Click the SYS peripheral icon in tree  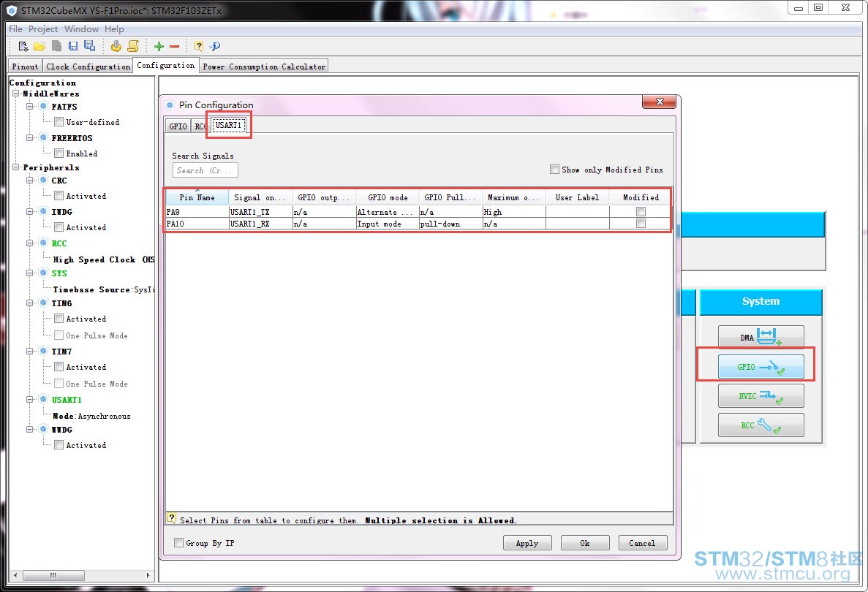click(x=43, y=273)
